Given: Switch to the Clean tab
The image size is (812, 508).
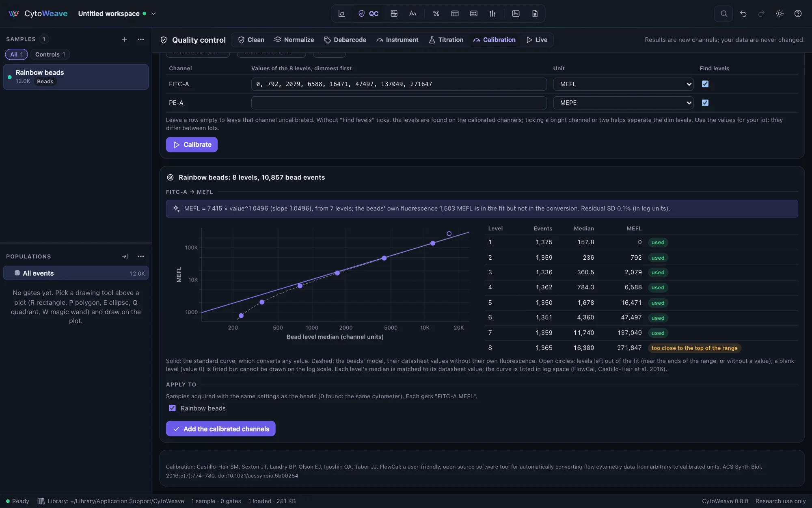Looking at the screenshot, I should (251, 40).
